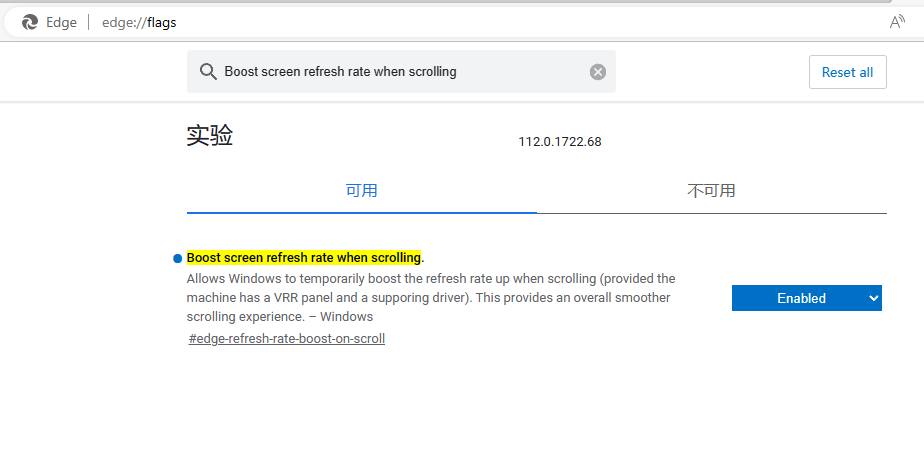This screenshot has width=924, height=475.
Task: Click the blue modified-flag dot indicator
Action: point(177,258)
